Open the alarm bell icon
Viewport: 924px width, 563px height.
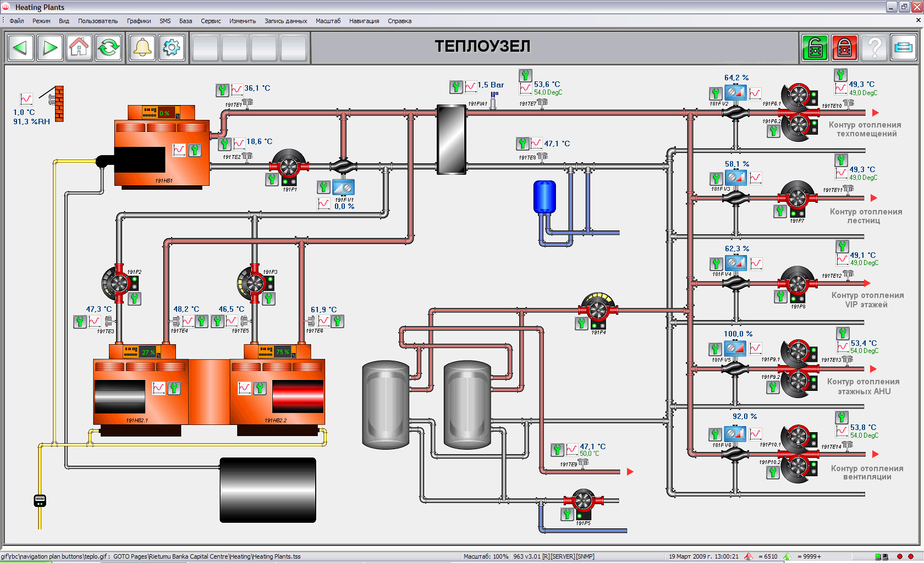pyautogui.click(x=142, y=48)
